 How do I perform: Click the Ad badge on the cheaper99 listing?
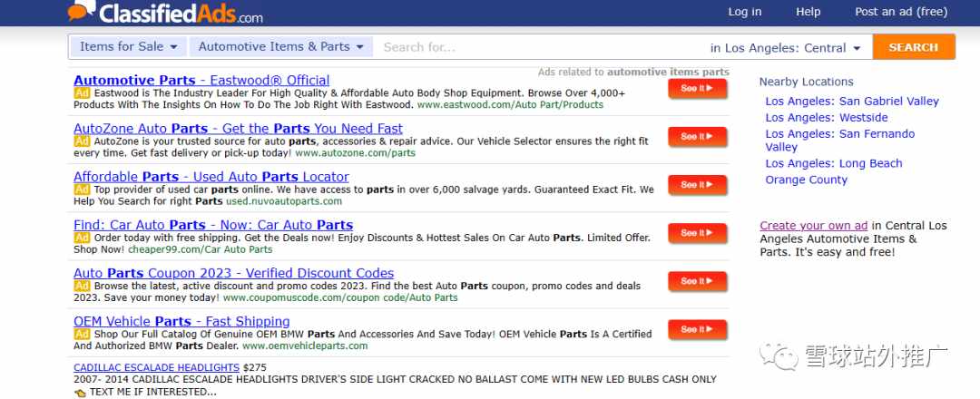pos(82,238)
